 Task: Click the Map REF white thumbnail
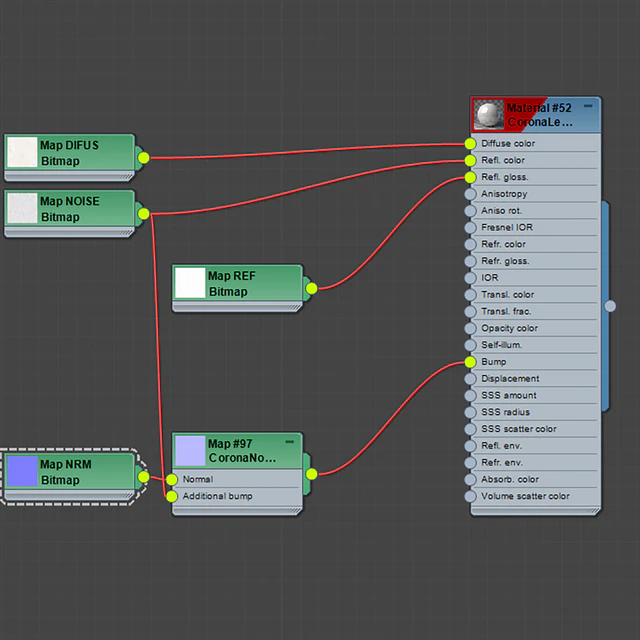click(190, 283)
